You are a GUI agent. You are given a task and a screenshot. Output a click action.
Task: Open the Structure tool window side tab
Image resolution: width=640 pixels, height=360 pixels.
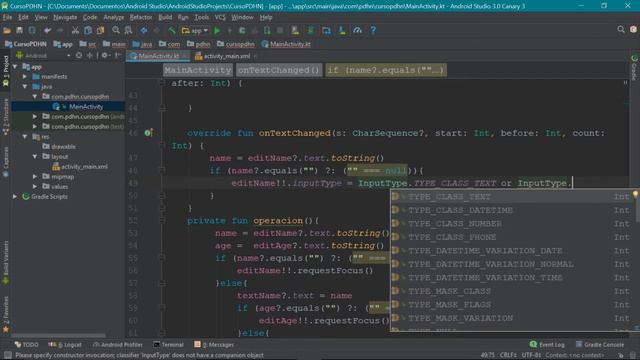click(x=6, y=117)
